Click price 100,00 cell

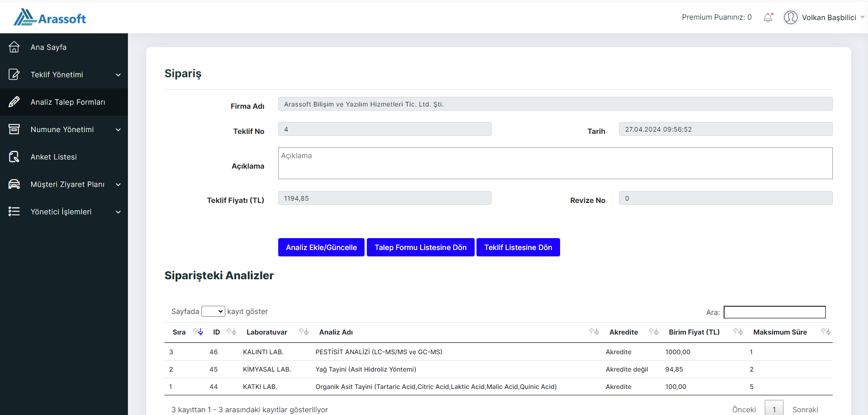[676, 387]
